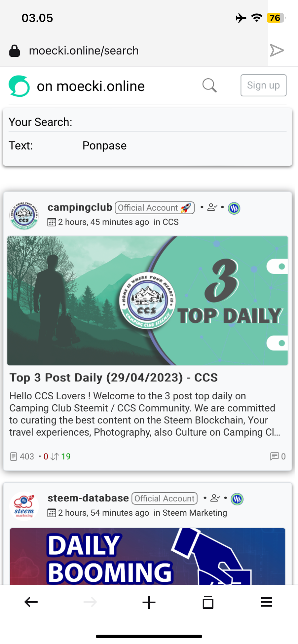
Task: Tap the Steem Marketing community link
Action: (195, 513)
